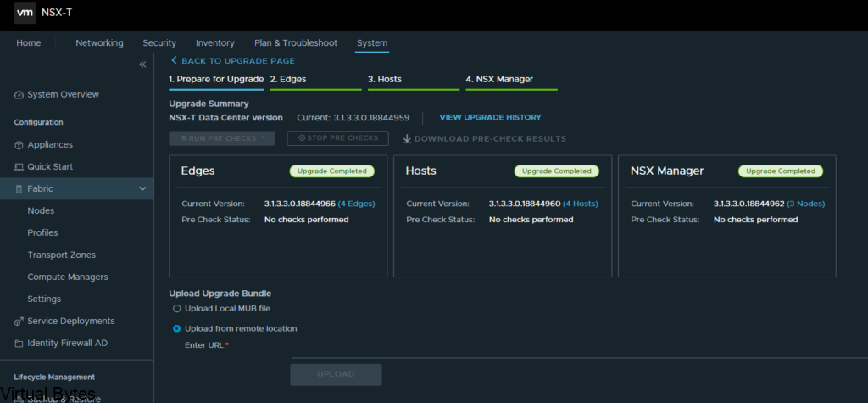Open Service Deployments in sidebar
Image resolution: width=868 pixels, height=403 pixels.
[x=71, y=321]
